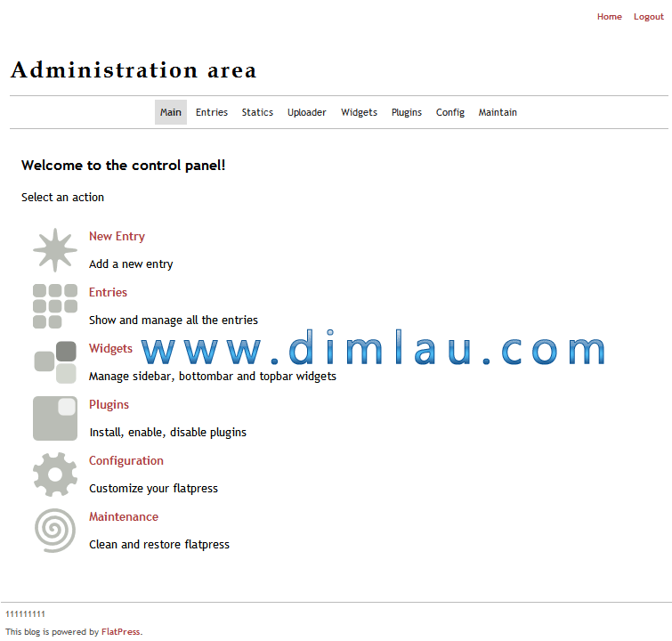Click the Maintenance heading link
This screenshot has height=641, width=672.
(x=124, y=517)
